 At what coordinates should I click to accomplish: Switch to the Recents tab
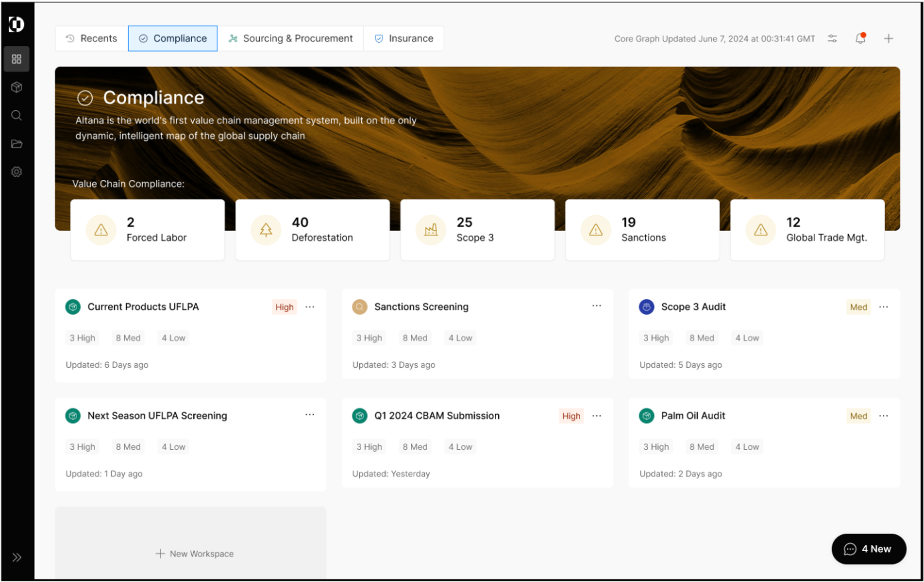[x=91, y=38]
